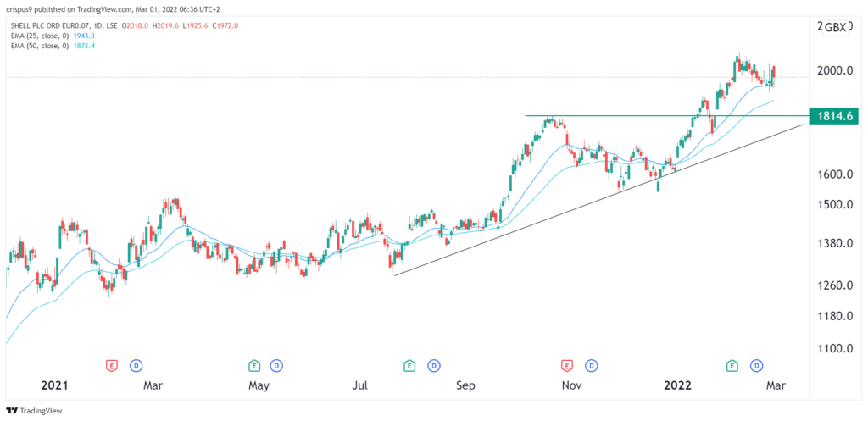Click the dividend D marker right of Nov
Viewport: 868px width, 421px height.
coord(592,365)
